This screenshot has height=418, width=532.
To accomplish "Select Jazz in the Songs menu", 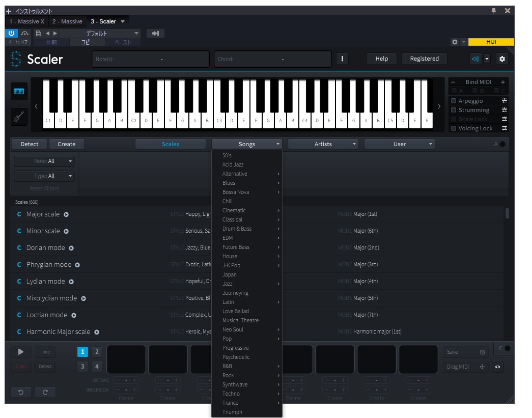I will click(x=247, y=284).
